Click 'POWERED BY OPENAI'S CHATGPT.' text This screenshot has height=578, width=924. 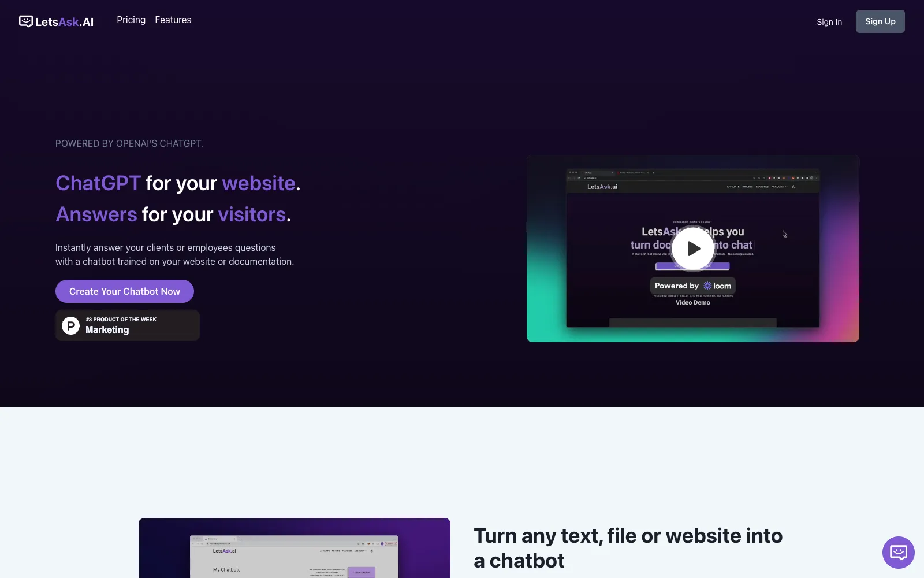[x=129, y=143]
